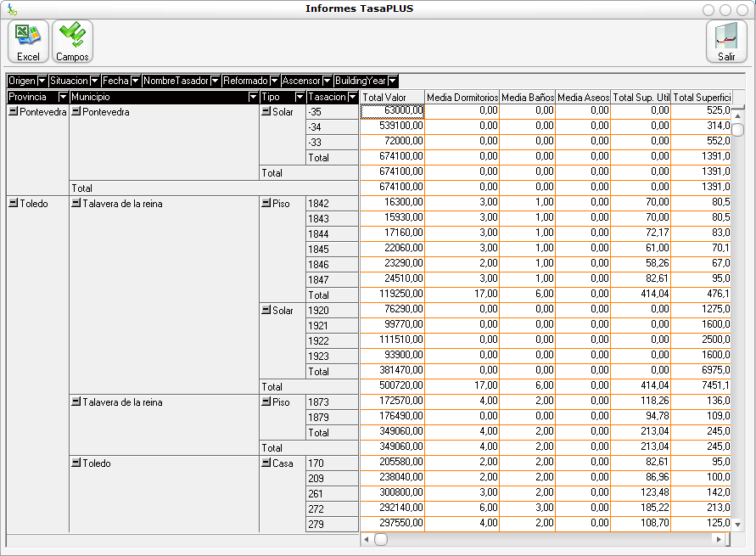The height and width of the screenshot is (556, 756).
Task: Collapse the Toledo municipality group
Action: coord(76,463)
